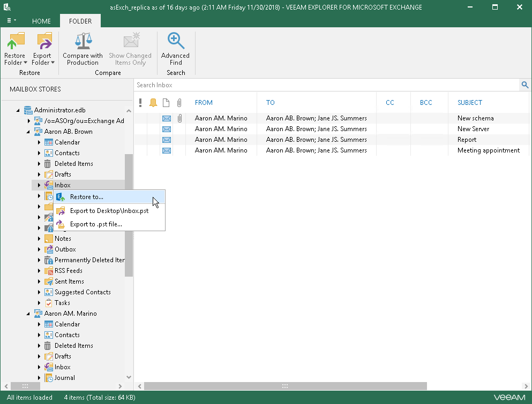Select Brown's Inbox folder
This screenshot has width=532, height=404.
tap(63, 185)
